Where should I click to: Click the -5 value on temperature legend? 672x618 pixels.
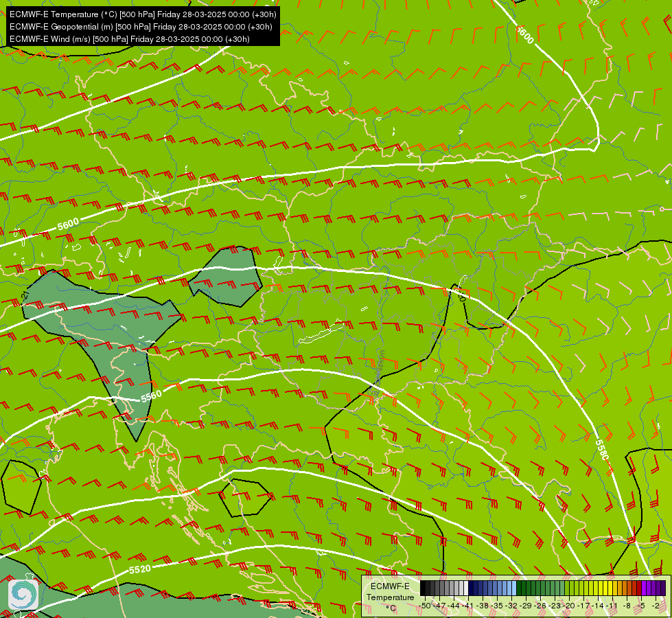[641, 606]
